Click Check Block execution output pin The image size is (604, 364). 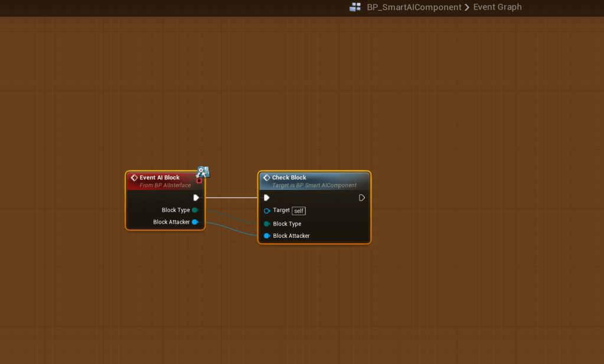[362, 198]
